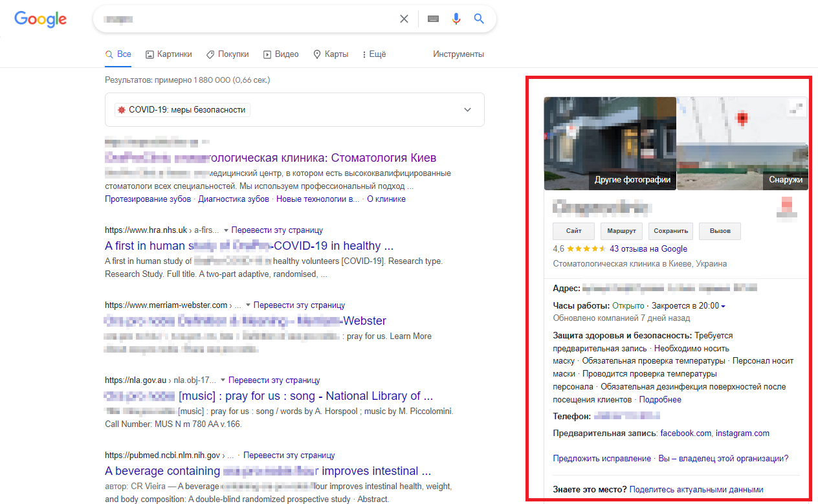Clear the search query with the X icon
Viewport: 818px width, 504px height.
pyautogui.click(x=404, y=18)
